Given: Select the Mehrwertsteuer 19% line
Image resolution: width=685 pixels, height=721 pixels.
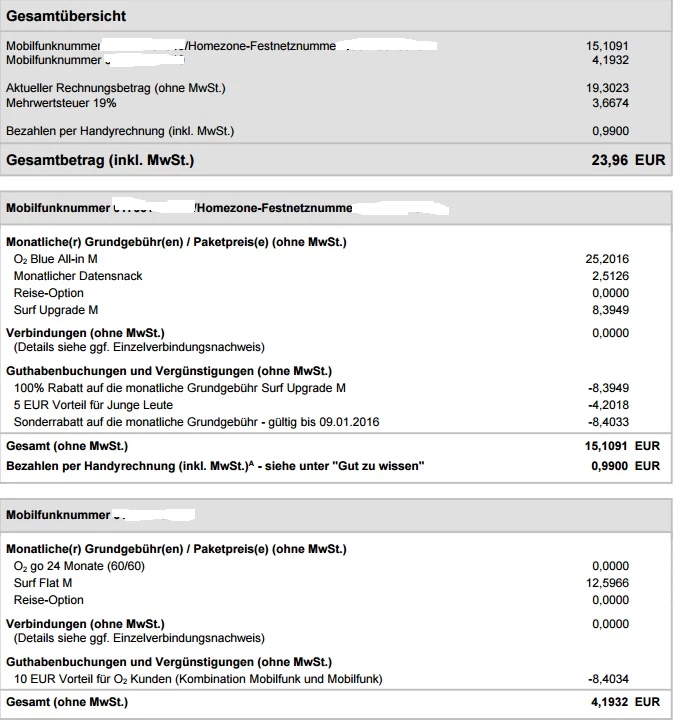Looking at the screenshot, I should (61, 103).
